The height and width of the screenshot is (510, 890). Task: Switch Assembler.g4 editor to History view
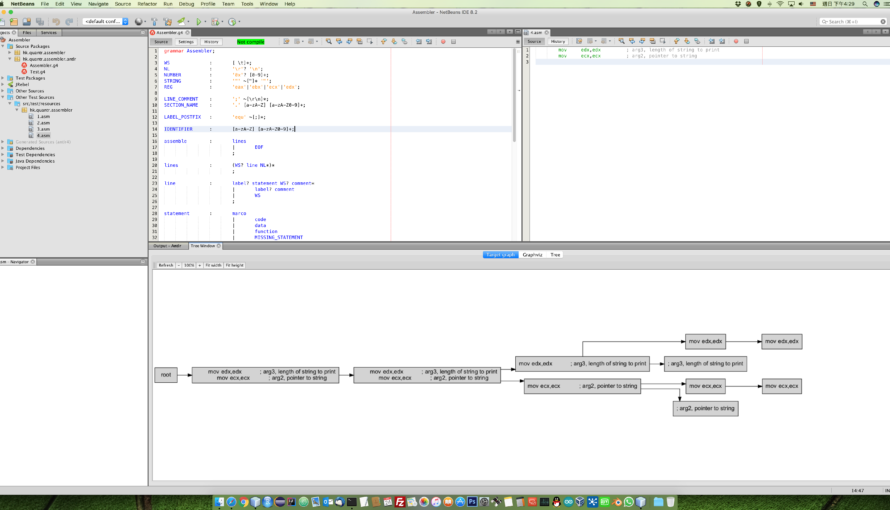point(211,41)
